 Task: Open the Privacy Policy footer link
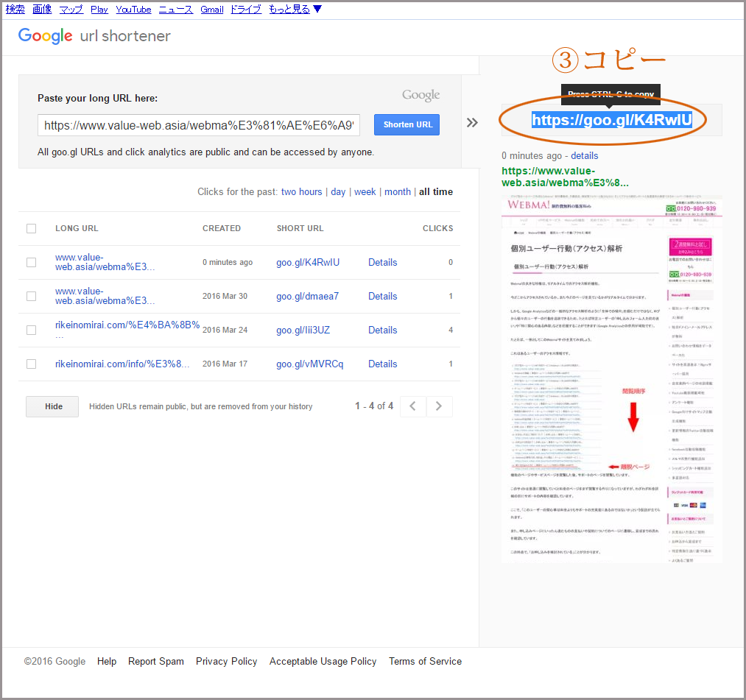click(227, 661)
